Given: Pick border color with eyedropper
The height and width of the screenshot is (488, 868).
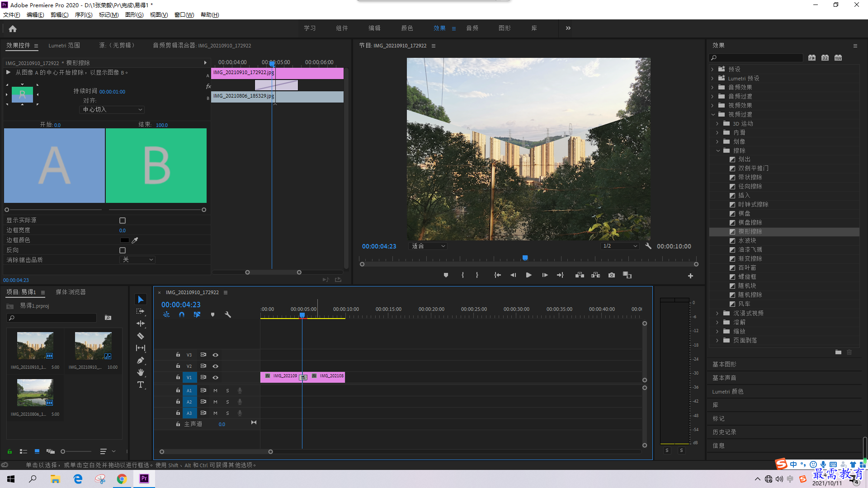Looking at the screenshot, I should coord(135,240).
